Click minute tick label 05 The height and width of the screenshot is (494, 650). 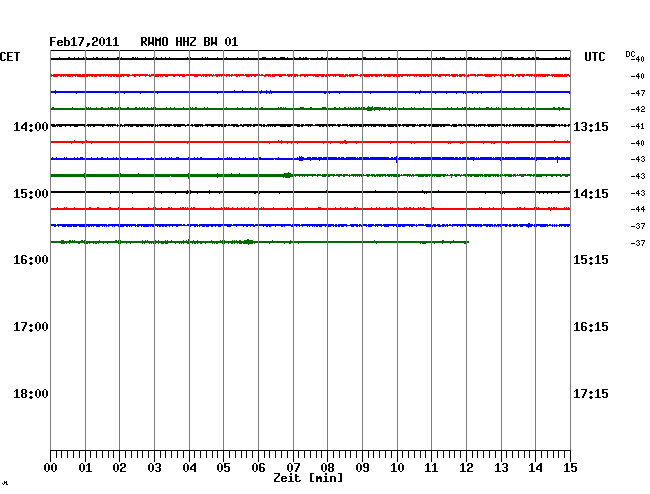tap(223, 468)
